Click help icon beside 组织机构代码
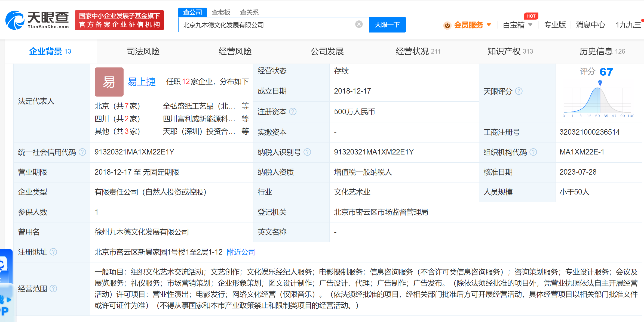This screenshot has height=322, width=644. 533,152
